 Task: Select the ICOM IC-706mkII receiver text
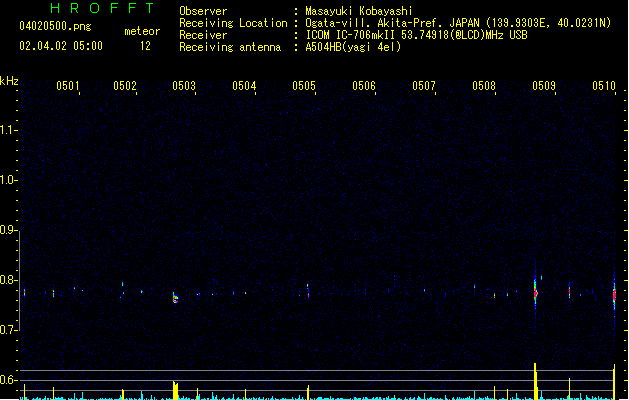(416, 35)
